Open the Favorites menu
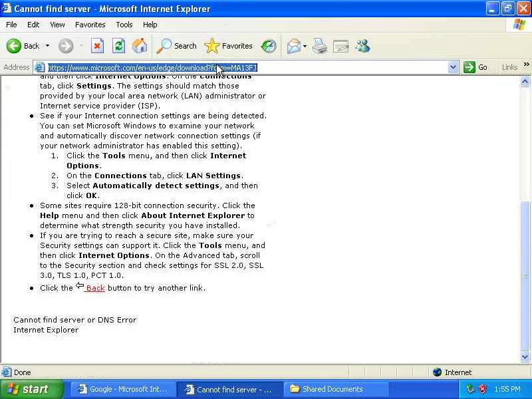The width and height of the screenshot is (532, 399). pyautogui.click(x=90, y=25)
